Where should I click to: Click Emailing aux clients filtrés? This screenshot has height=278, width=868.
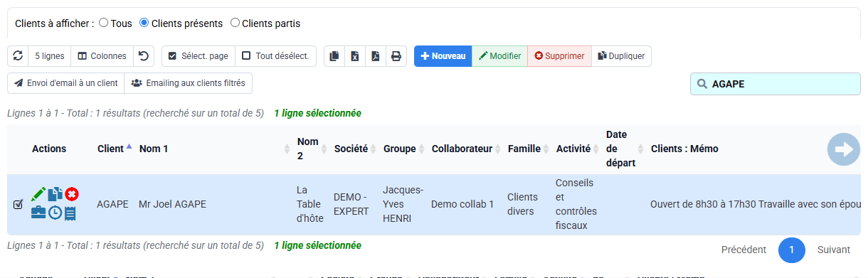(x=189, y=83)
